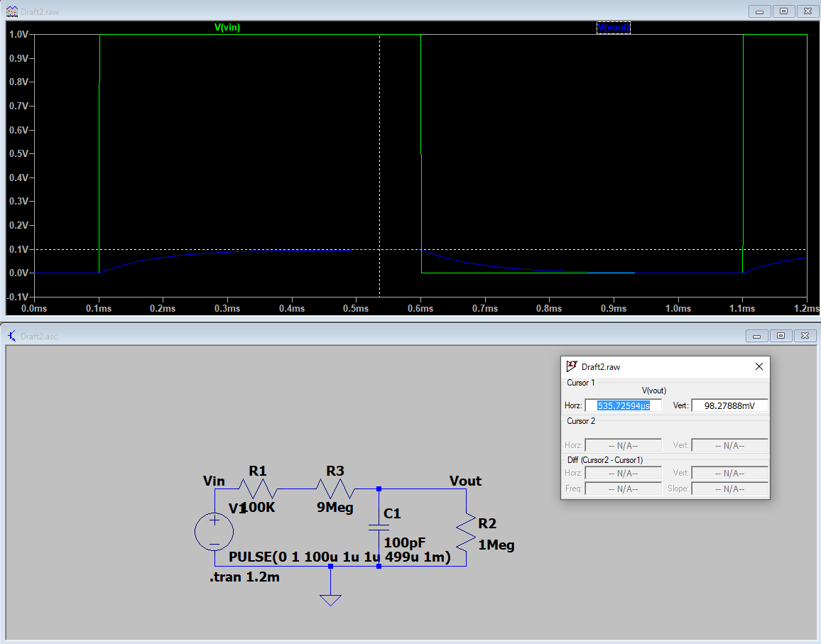Click the Draft2.asc schematic window icon
The width and height of the screenshot is (821, 644).
[11, 336]
